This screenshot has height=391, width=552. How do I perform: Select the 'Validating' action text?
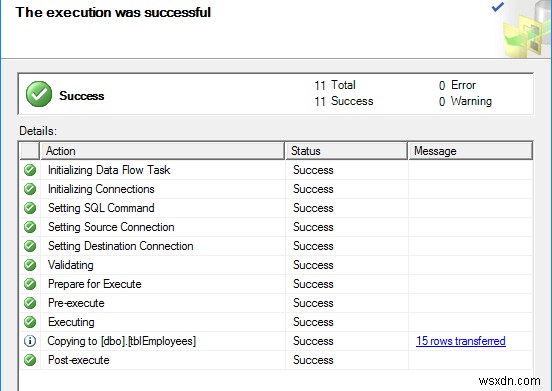pos(71,265)
